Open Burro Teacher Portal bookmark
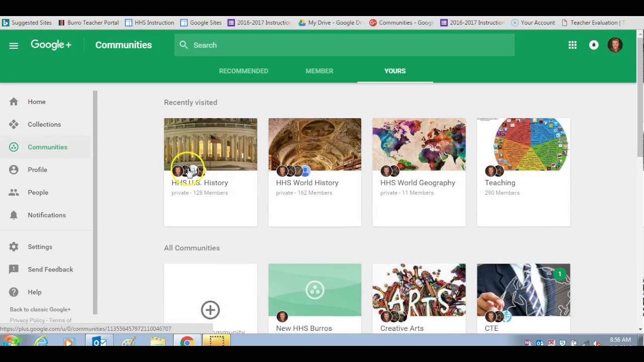 [89, 23]
